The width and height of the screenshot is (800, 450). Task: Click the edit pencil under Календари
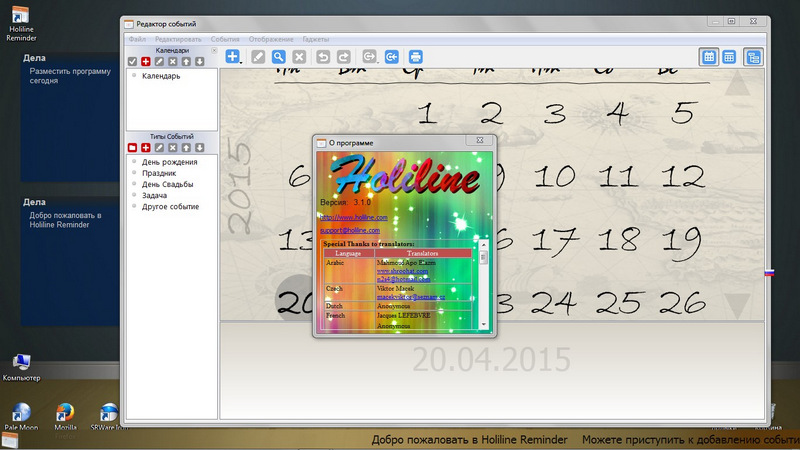(x=159, y=61)
